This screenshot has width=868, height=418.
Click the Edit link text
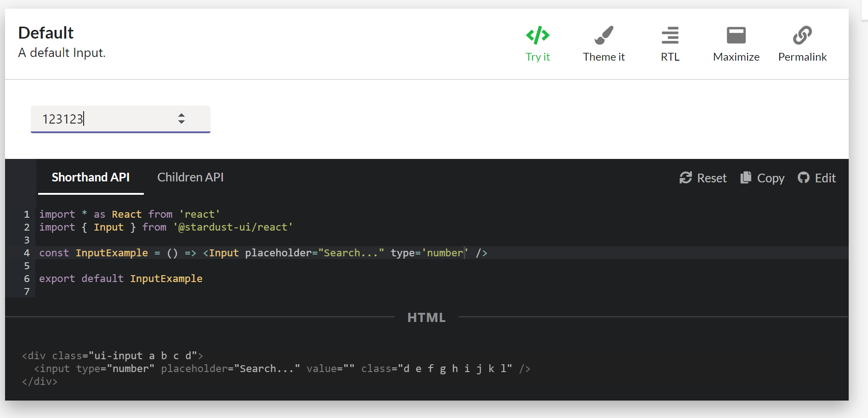[x=825, y=178]
